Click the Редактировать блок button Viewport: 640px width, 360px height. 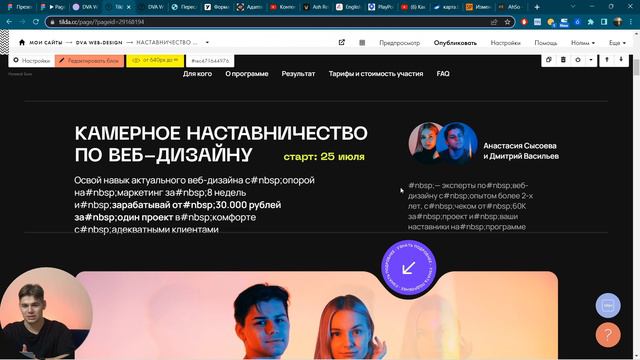tap(89, 60)
